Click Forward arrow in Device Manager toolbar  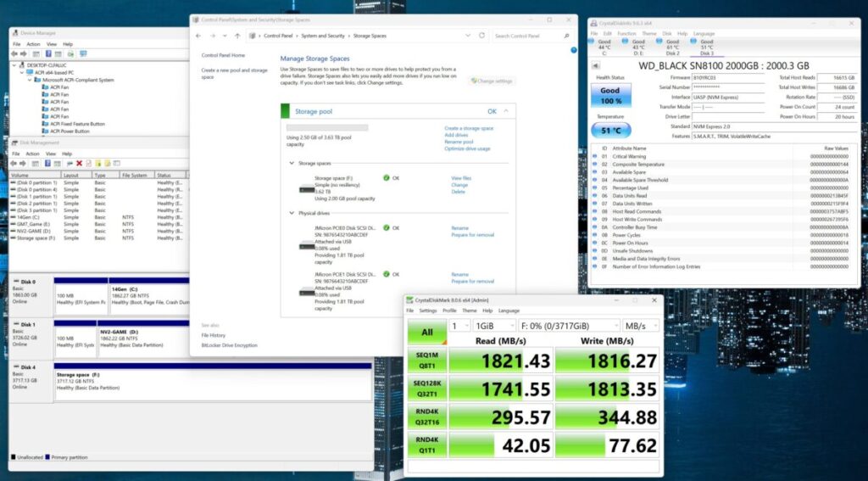click(23, 53)
